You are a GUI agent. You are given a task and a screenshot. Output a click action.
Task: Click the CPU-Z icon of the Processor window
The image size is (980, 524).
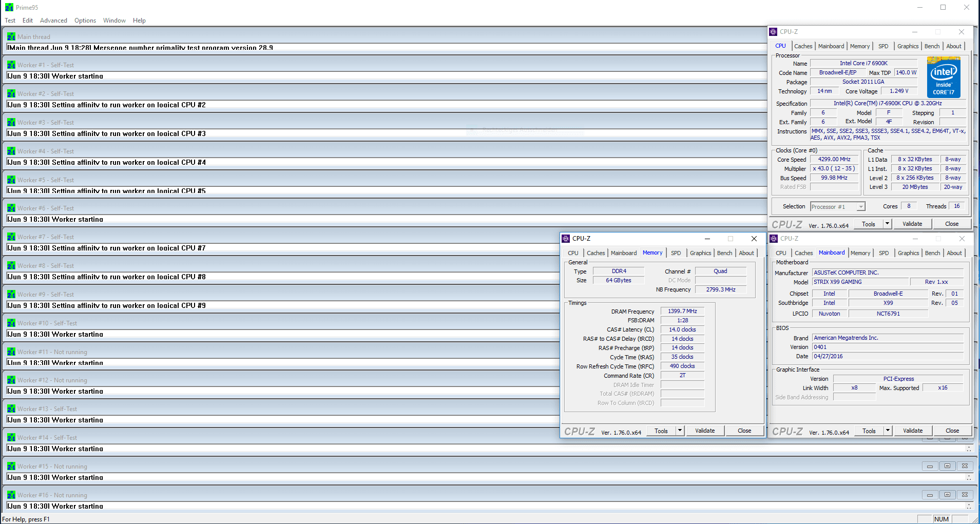tap(774, 32)
